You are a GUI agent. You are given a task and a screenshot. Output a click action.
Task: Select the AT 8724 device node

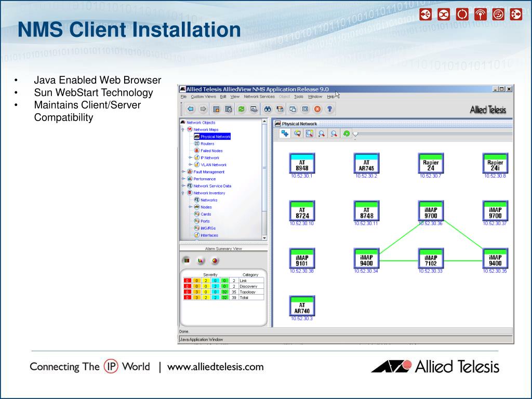tap(302, 211)
